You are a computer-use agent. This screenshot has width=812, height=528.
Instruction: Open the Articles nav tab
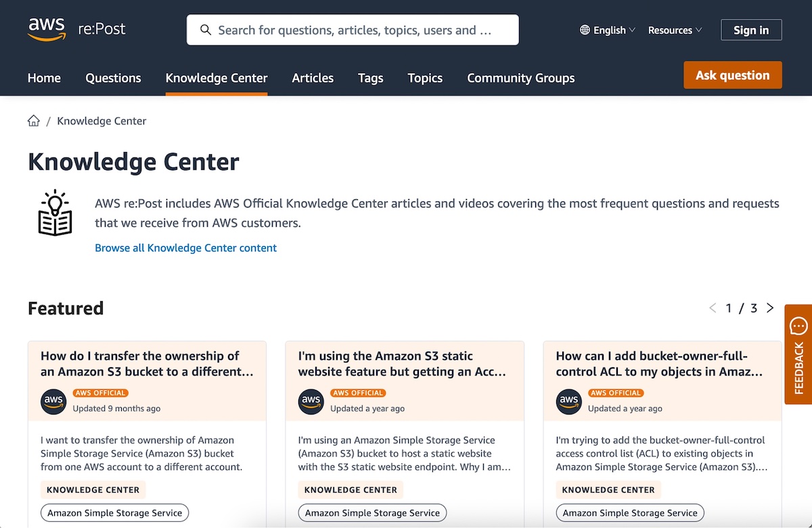pos(313,78)
